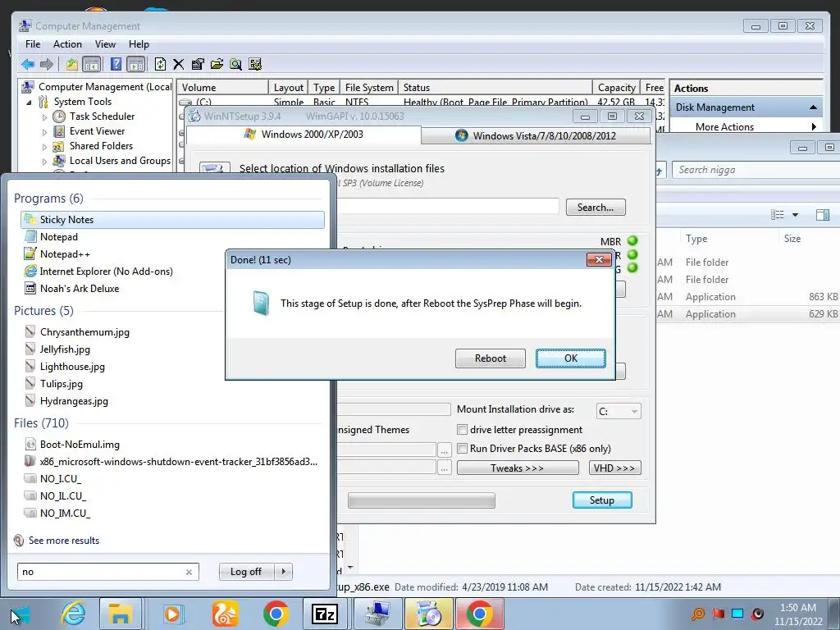Open the View menu

[105, 44]
